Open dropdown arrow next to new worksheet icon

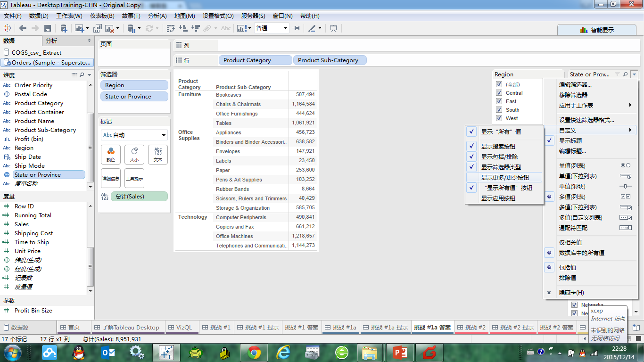pos(88,28)
